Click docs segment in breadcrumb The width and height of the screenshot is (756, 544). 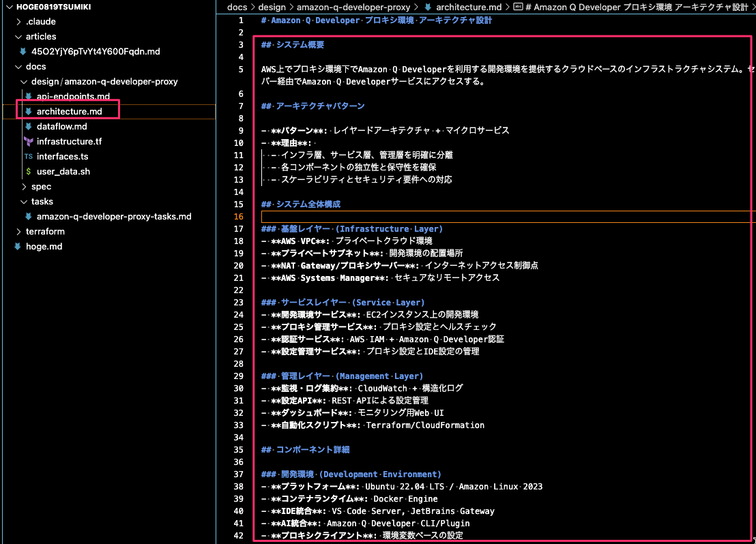(237, 7)
